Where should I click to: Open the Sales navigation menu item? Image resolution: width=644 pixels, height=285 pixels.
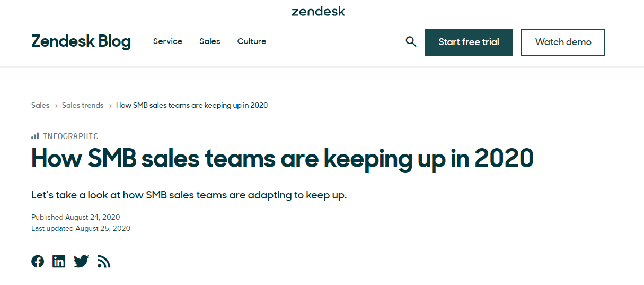(210, 41)
